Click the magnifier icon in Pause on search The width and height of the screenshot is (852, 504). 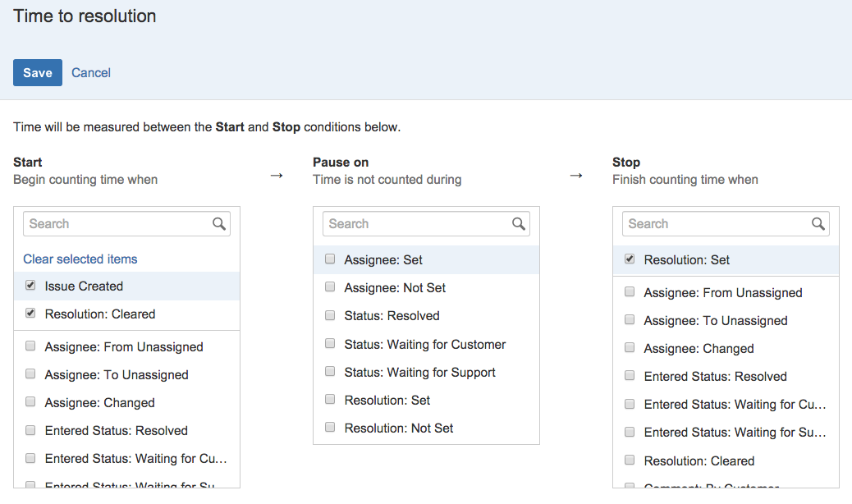pyautogui.click(x=519, y=224)
